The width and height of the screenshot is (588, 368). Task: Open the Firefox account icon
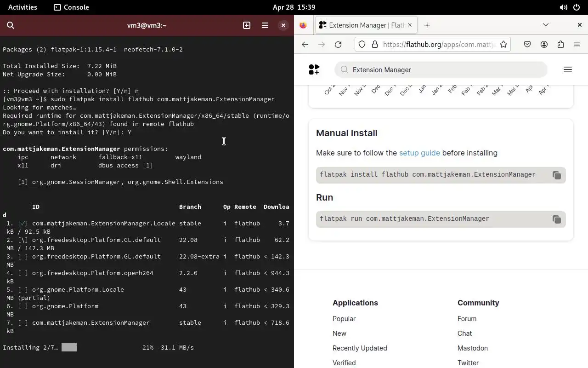coord(544,44)
